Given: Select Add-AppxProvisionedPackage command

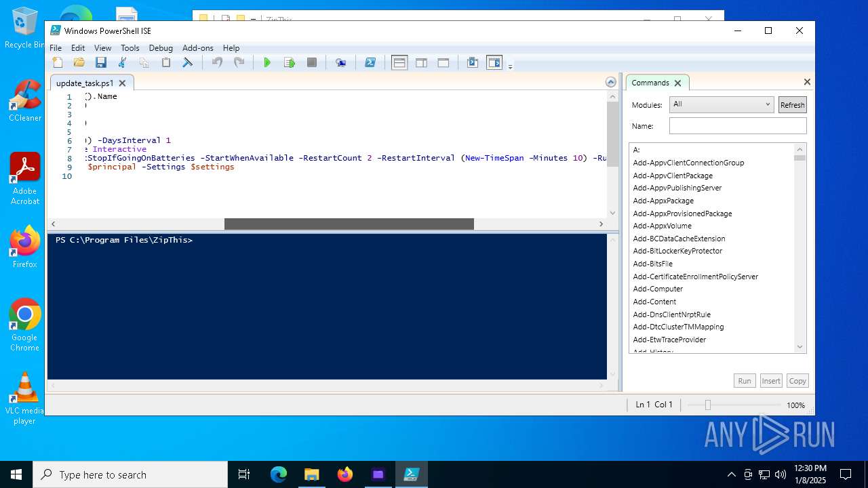Looking at the screenshot, I should coord(682,213).
